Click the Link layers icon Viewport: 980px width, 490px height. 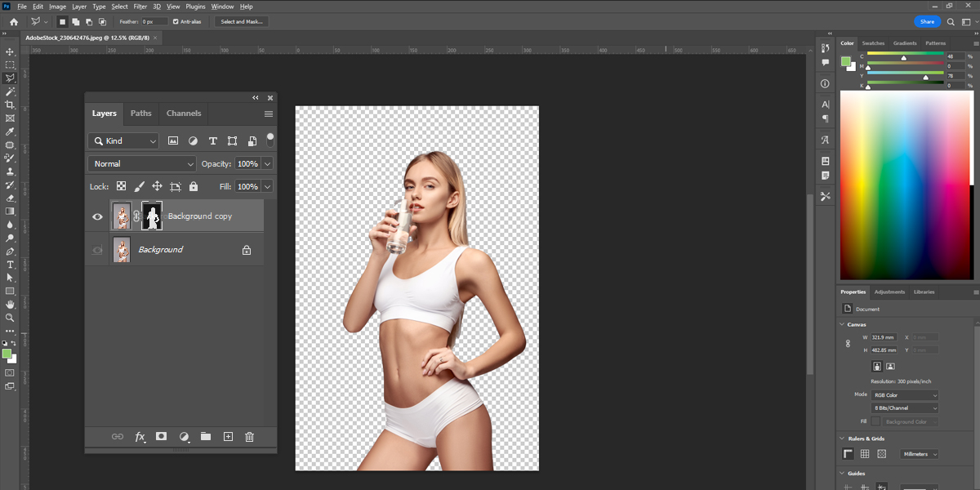pyautogui.click(x=118, y=437)
